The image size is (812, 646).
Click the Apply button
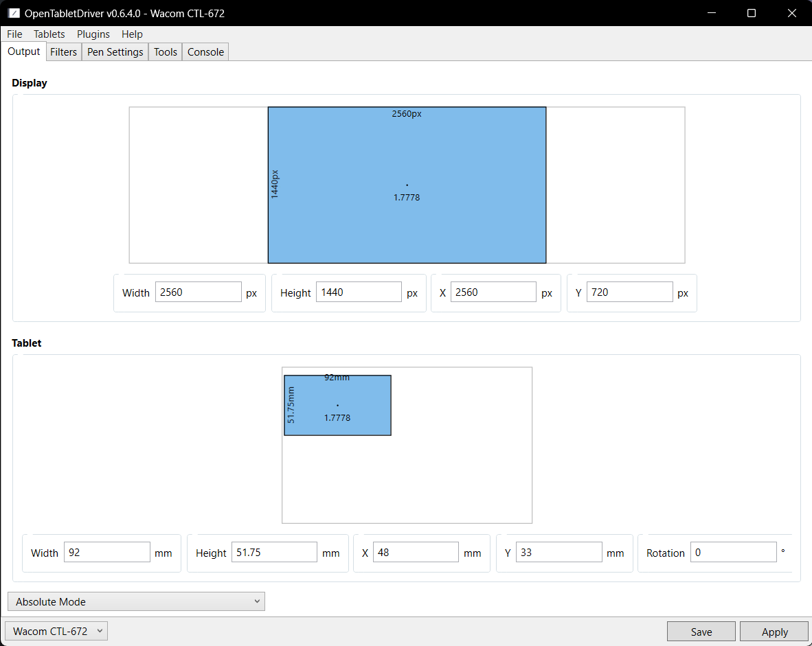coord(774,632)
